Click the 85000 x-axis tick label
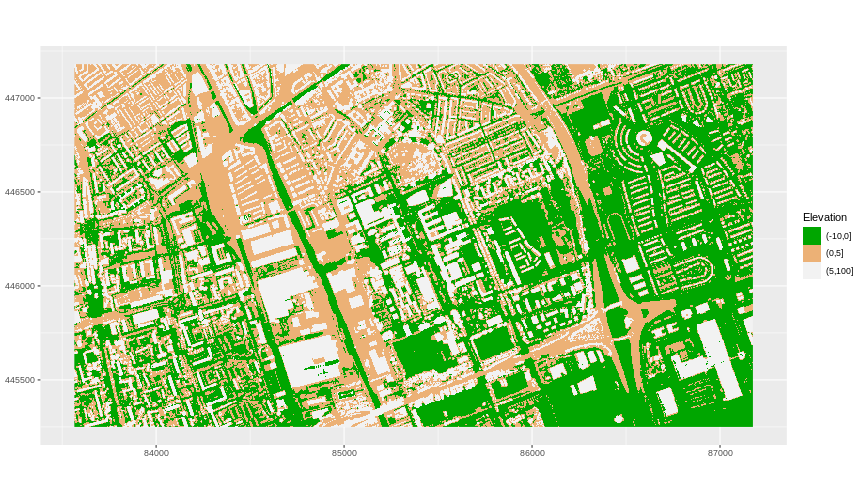This screenshot has height=504, width=864. (x=344, y=454)
